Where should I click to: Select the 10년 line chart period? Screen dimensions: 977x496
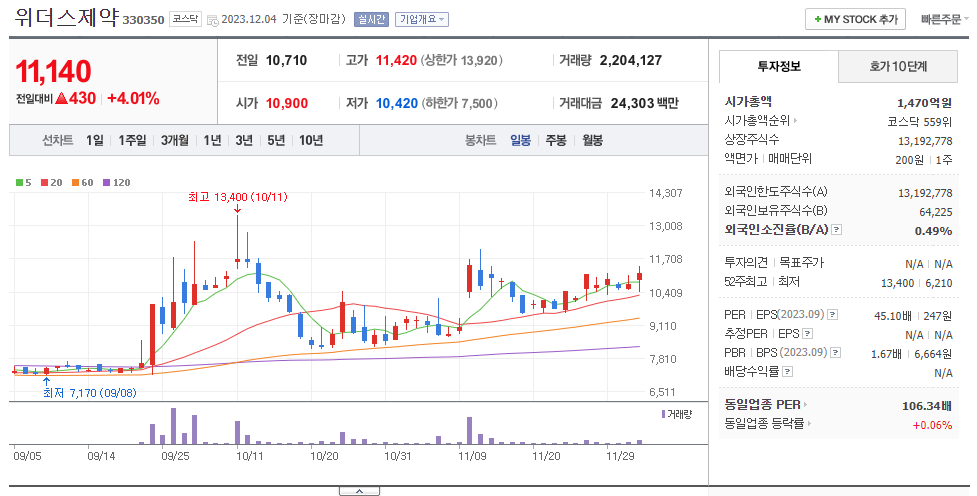point(310,140)
